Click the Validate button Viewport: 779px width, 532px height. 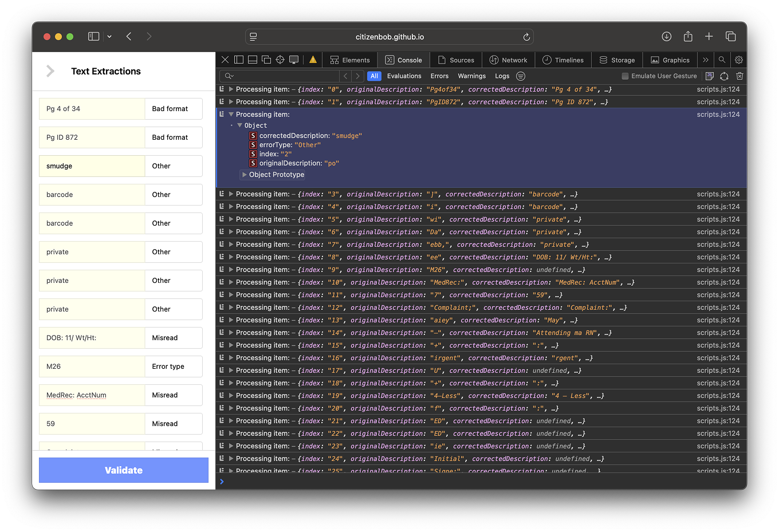pos(124,470)
